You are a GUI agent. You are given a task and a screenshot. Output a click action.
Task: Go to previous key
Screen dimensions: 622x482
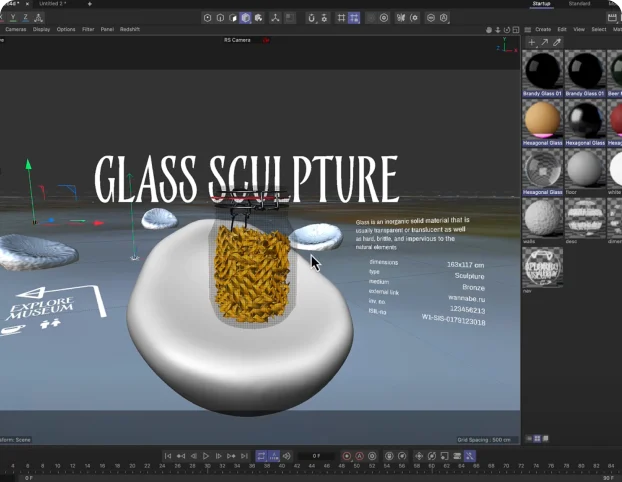[x=180, y=456]
